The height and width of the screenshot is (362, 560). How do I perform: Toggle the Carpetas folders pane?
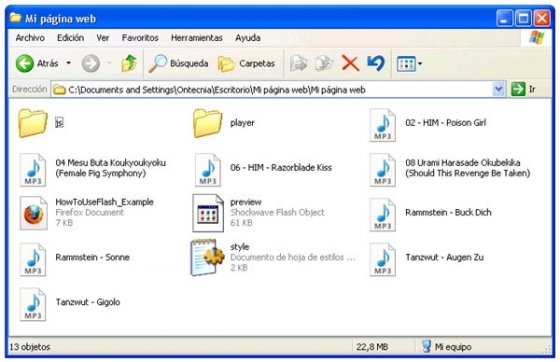click(246, 64)
